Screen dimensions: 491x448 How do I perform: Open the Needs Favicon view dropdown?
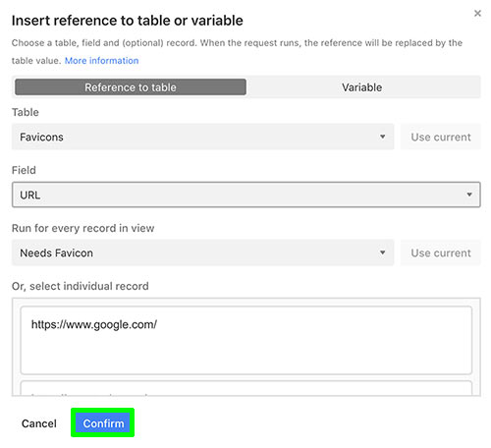tap(203, 252)
